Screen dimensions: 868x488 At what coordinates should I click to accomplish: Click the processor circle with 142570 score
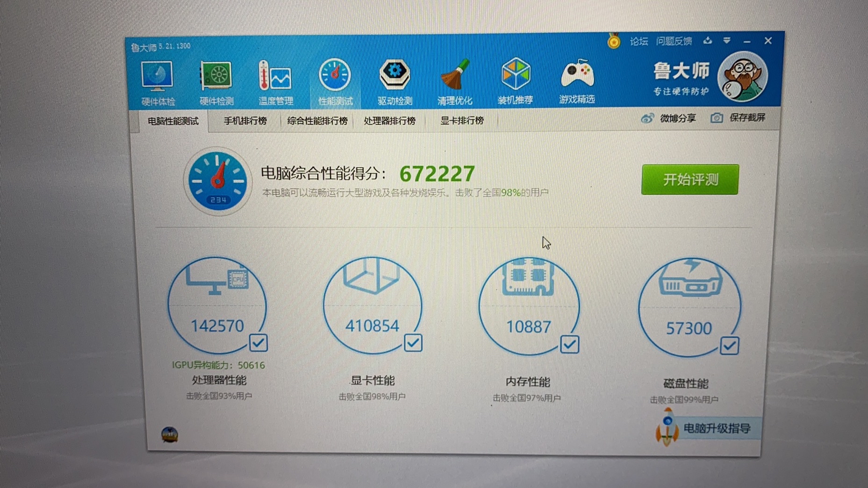[x=217, y=305]
